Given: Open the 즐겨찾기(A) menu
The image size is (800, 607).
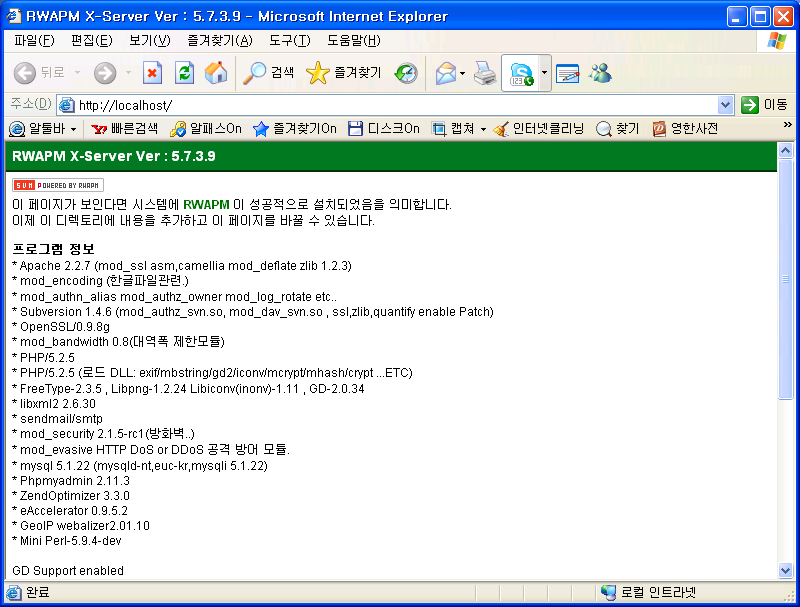Looking at the screenshot, I should [x=220, y=41].
